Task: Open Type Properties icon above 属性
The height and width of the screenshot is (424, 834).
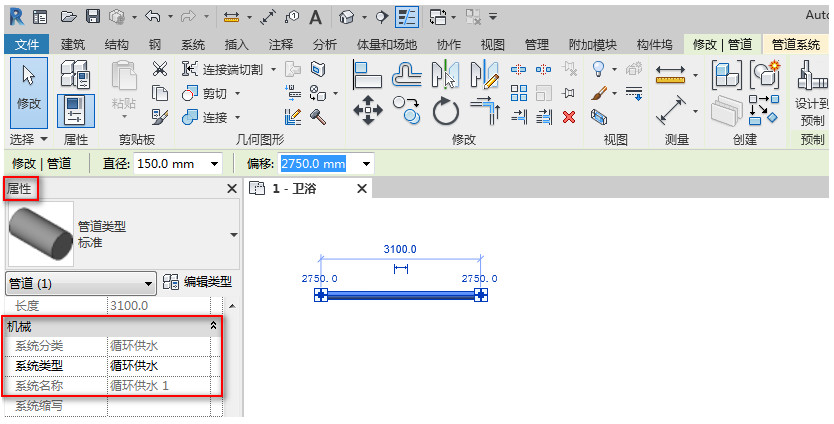Action: coord(76,73)
